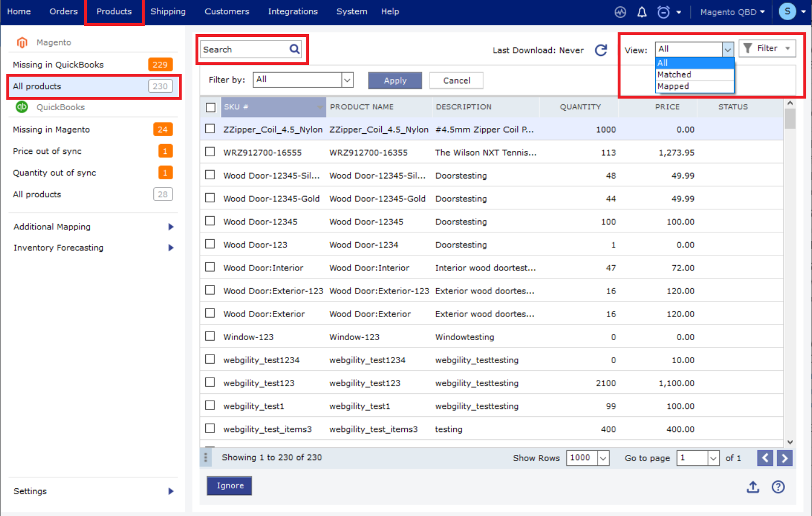812x516 pixels.
Task: Click the 229 badge for Missing in QuickBooks
Action: pos(160,65)
